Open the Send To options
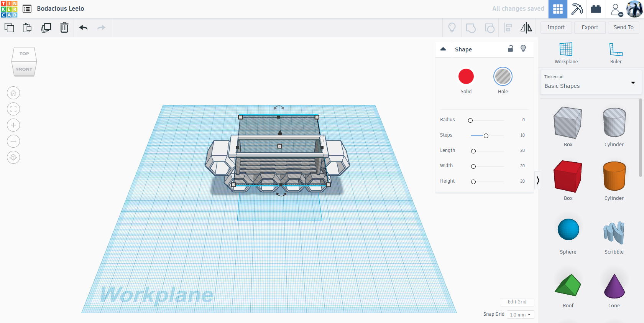Viewport: 644px width, 323px height. click(x=624, y=28)
